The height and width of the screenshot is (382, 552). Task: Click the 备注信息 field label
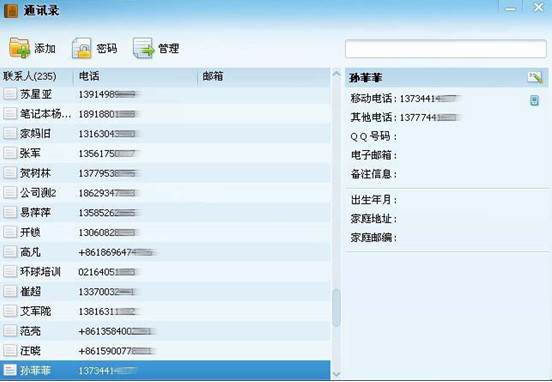374,174
